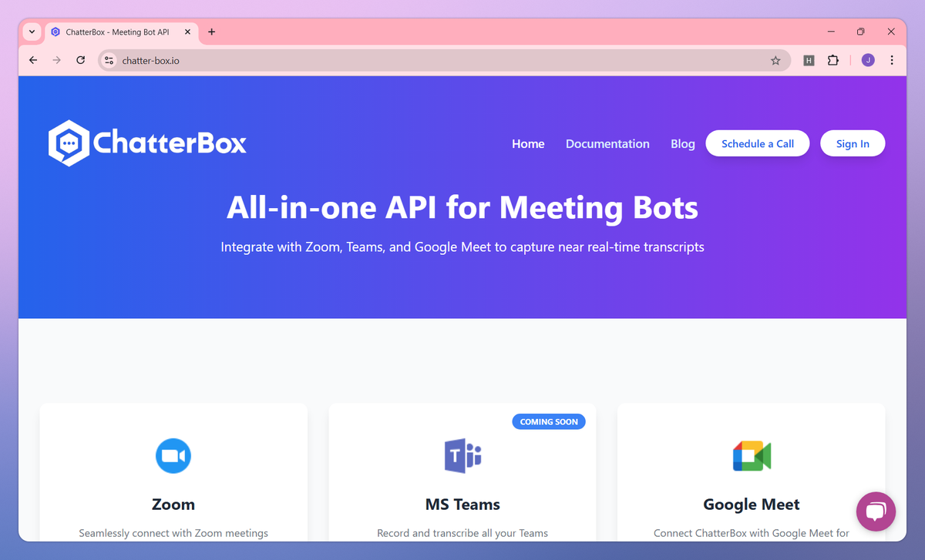The width and height of the screenshot is (925, 560).
Task: Open the profile avatar J
Action: (868, 60)
